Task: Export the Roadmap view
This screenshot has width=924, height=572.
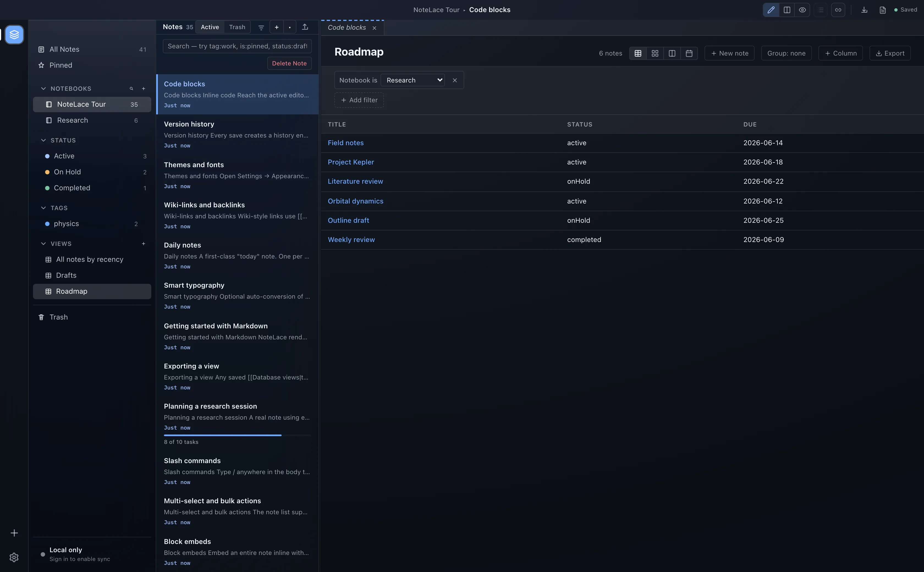Action: tap(890, 53)
